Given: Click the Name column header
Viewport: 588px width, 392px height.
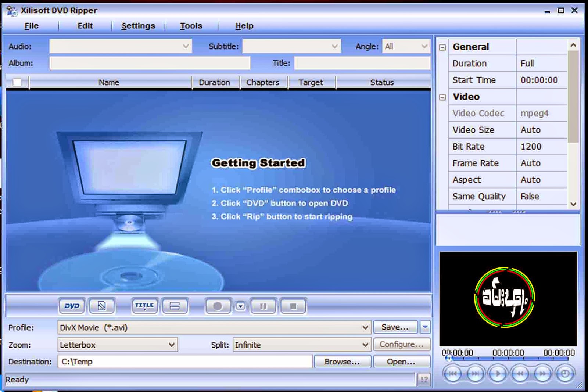Looking at the screenshot, I should point(109,82).
